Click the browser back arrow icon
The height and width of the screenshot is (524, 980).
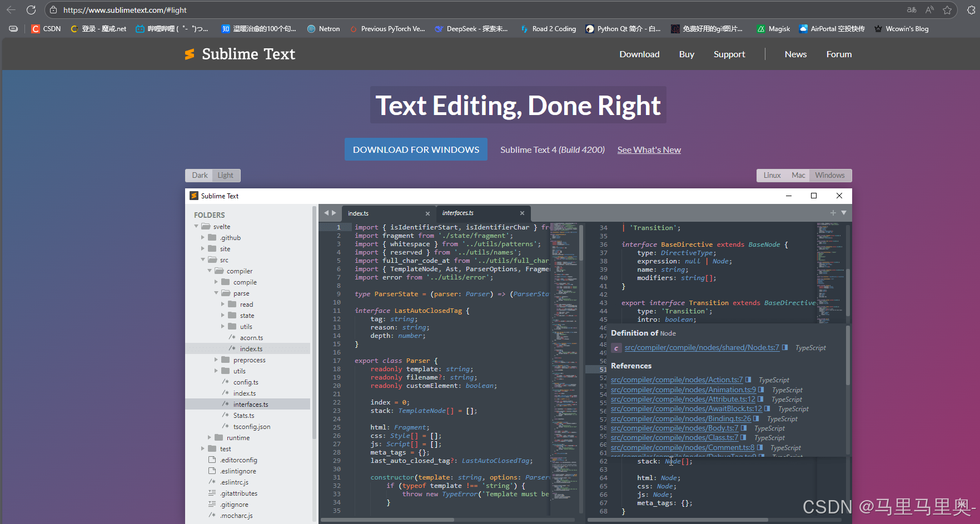point(11,10)
